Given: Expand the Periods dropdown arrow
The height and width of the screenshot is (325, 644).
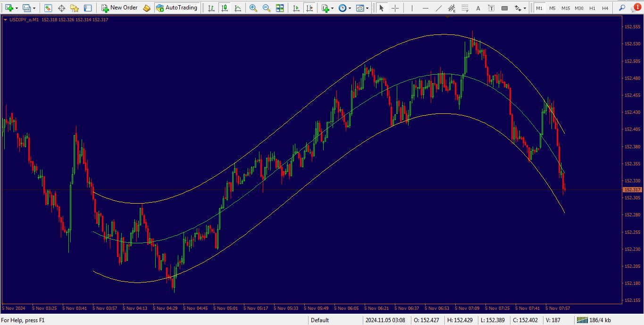Looking at the screenshot, I should point(350,8).
